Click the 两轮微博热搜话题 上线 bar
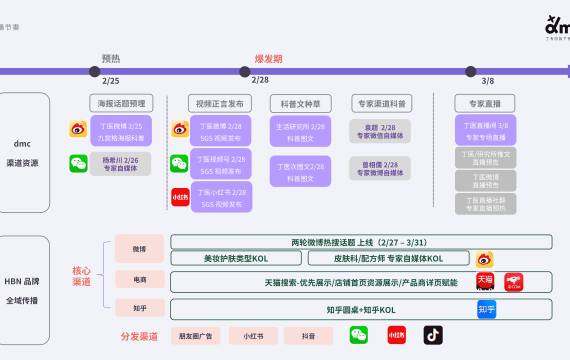Image resolution: width=570 pixels, height=360 pixels. tap(361, 242)
